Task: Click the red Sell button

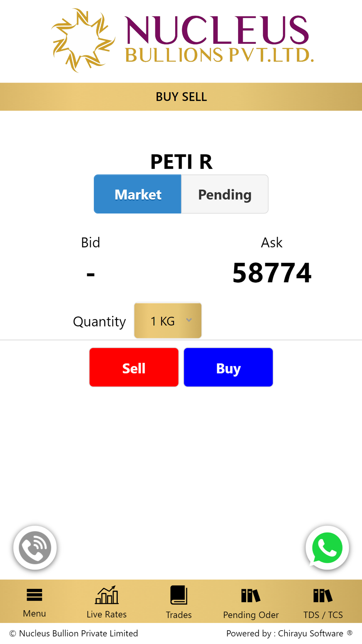Action: [134, 367]
